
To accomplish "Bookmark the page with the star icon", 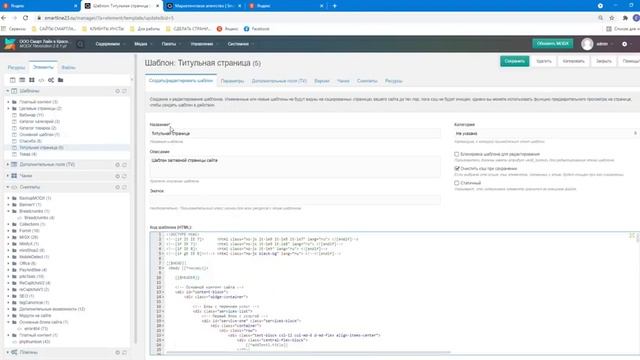I will pos(612,18).
